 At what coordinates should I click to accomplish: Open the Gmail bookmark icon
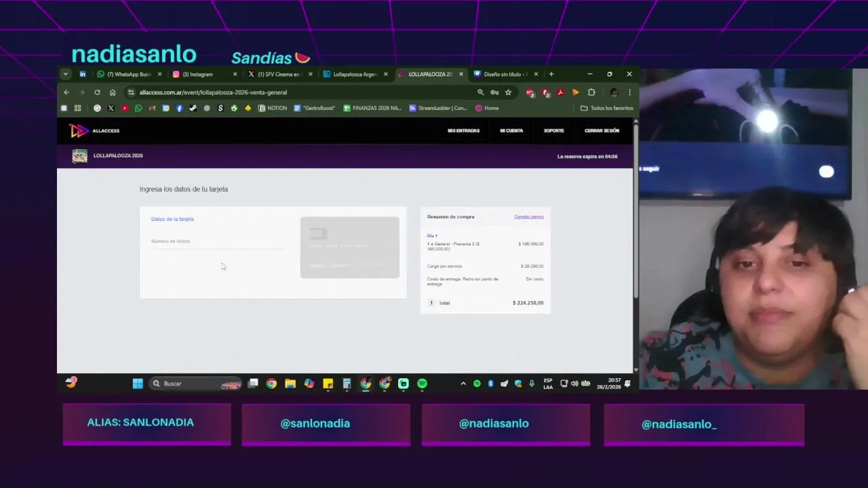(152, 108)
